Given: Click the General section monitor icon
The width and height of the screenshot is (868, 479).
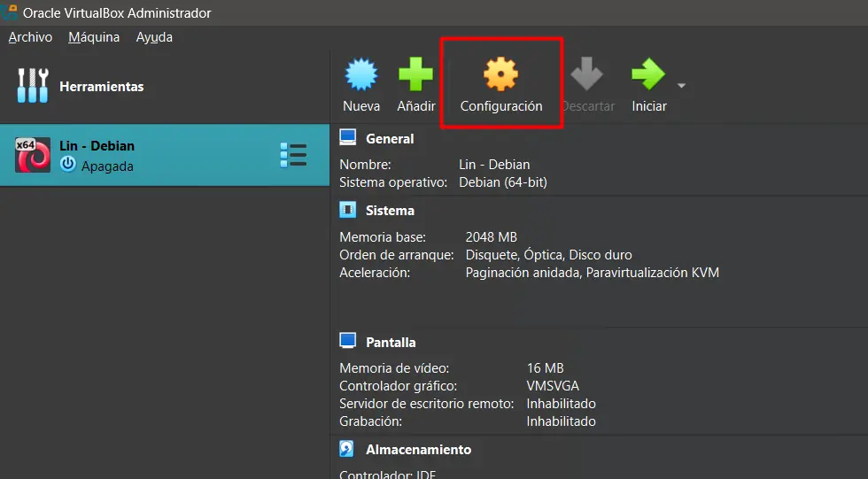Looking at the screenshot, I should (x=348, y=138).
